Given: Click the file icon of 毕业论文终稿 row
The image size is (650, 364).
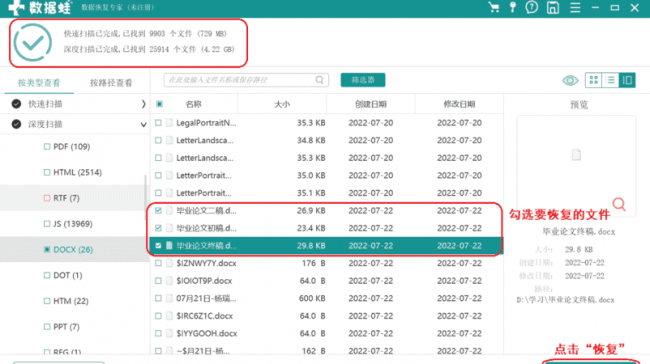Looking at the screenshot, I should click(x=169, y=245).
